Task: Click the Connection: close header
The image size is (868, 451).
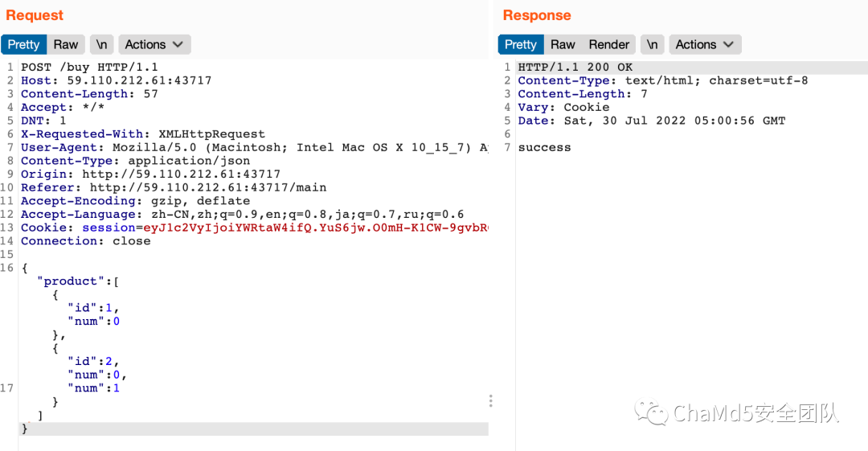Action: [x=85, y=241]
